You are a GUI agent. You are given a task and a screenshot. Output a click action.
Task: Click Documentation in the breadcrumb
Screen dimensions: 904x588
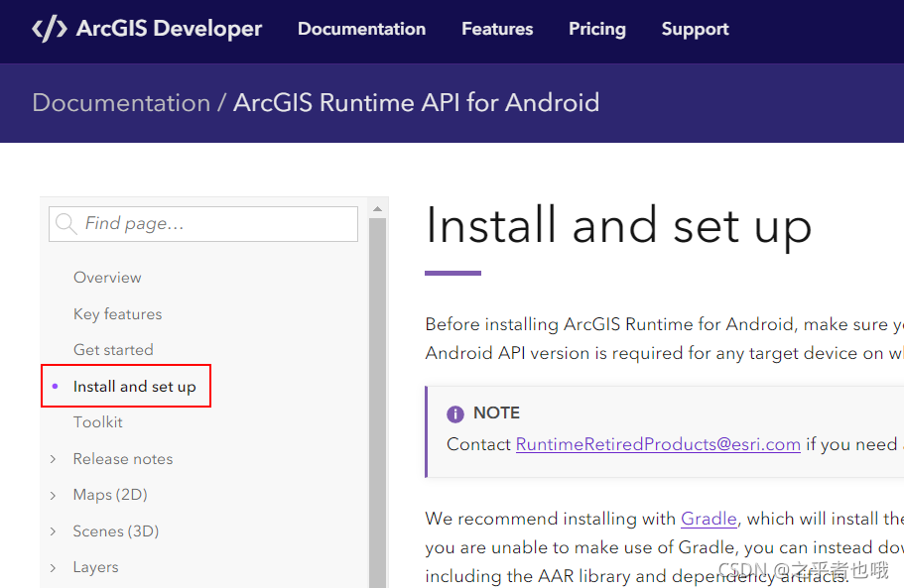[x=121, y=103]
